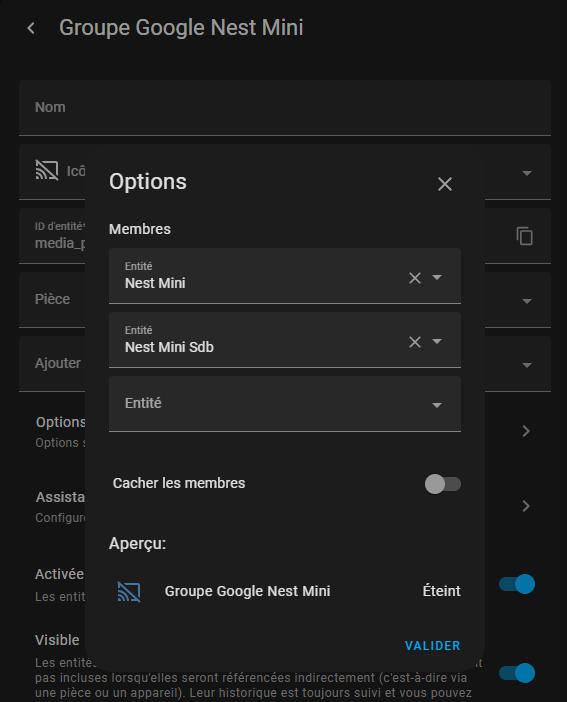Image resolution: width=567 pixels, height=702 pixels.
Task: Close the Options dialog
Action: pos(445,184)
